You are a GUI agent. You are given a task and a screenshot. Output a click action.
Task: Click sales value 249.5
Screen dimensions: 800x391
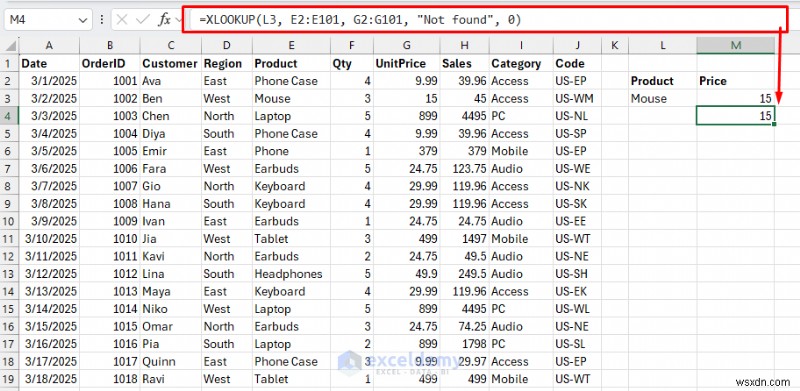[464, 274]
